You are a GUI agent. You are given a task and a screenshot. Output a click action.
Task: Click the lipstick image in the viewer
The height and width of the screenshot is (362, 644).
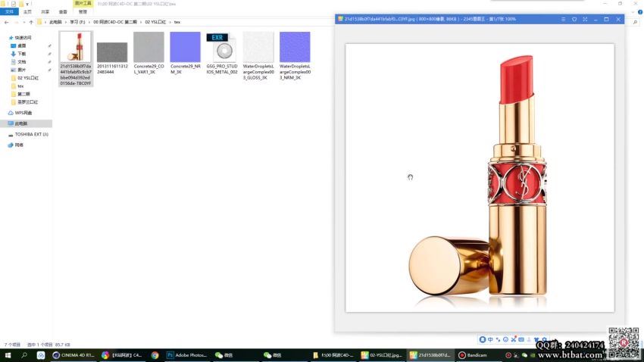480,178
